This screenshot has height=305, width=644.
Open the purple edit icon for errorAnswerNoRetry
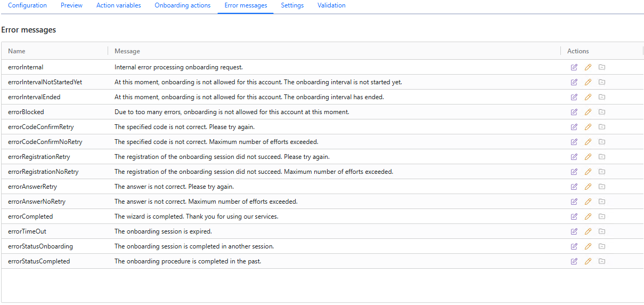pos(574,202)
